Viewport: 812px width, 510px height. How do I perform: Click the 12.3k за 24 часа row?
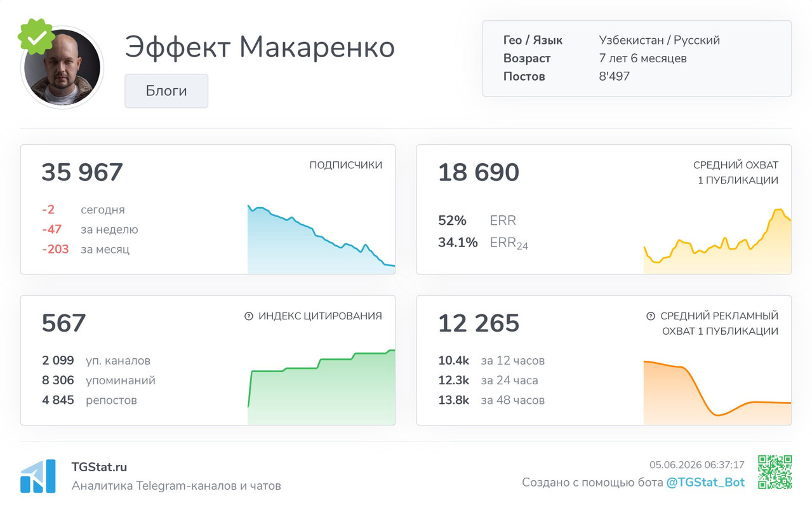pos(488,380)
